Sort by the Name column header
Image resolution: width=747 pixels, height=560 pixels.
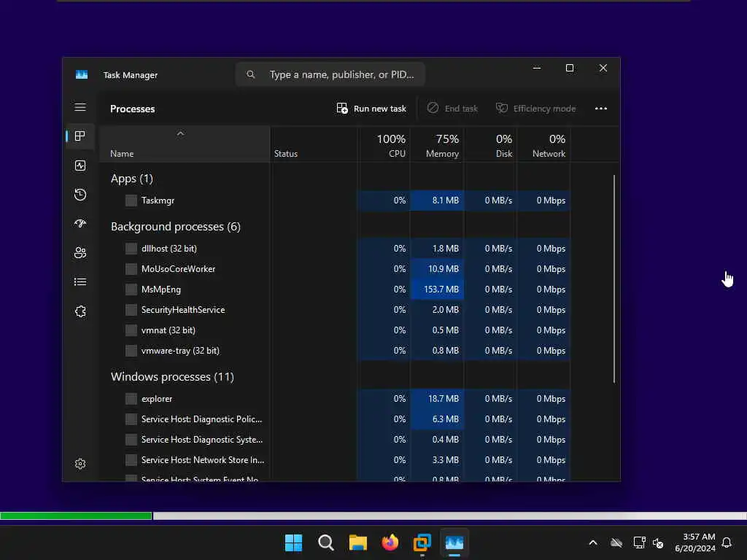coord(185,145)
